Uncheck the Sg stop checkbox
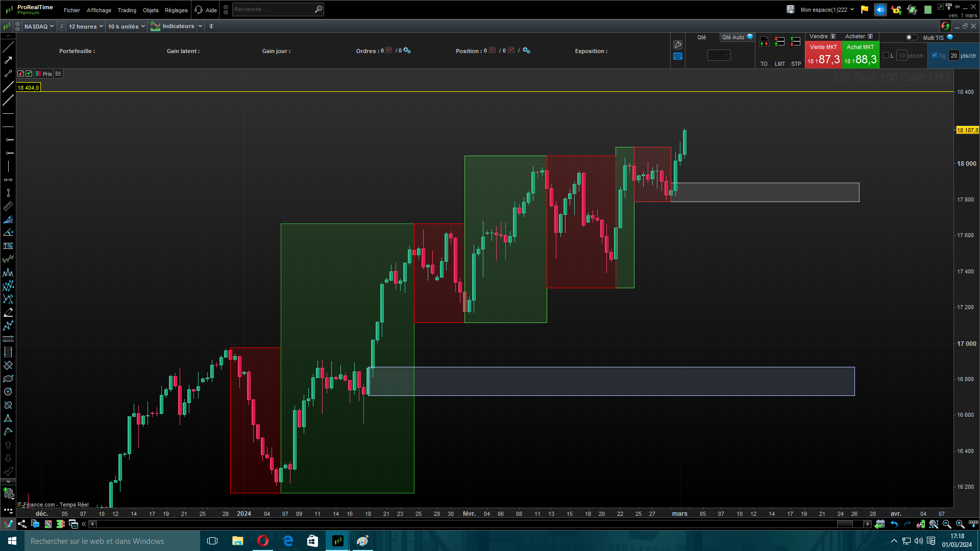The width and height of the screenshot is (980, 551). point(935,56)
